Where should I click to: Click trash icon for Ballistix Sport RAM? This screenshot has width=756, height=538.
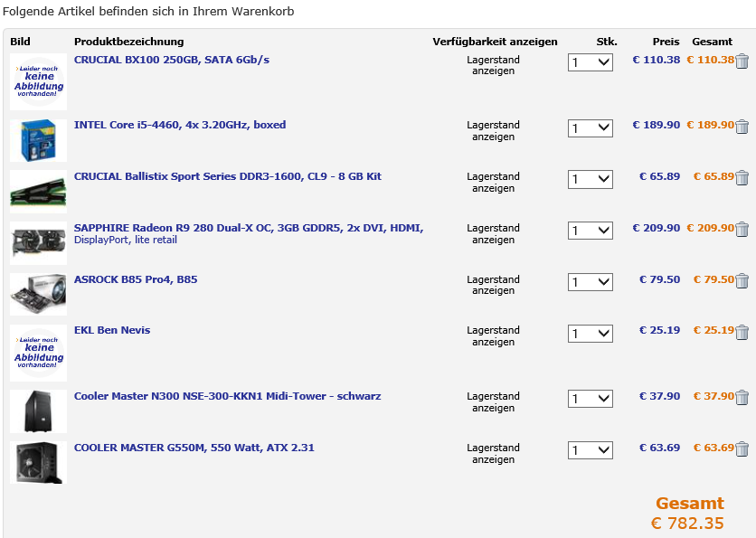(742, 178)
